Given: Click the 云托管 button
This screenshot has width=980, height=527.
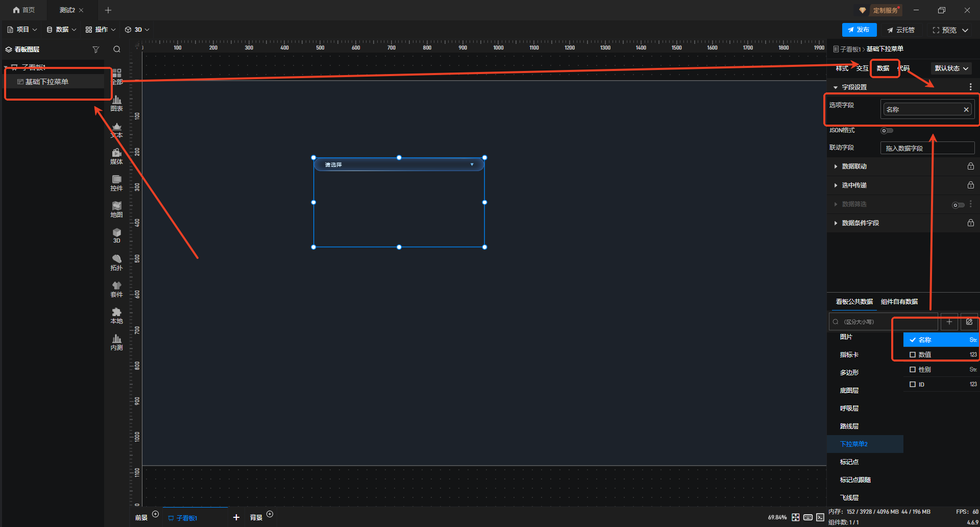Looking at the screenshot, I should coord(901,30).
